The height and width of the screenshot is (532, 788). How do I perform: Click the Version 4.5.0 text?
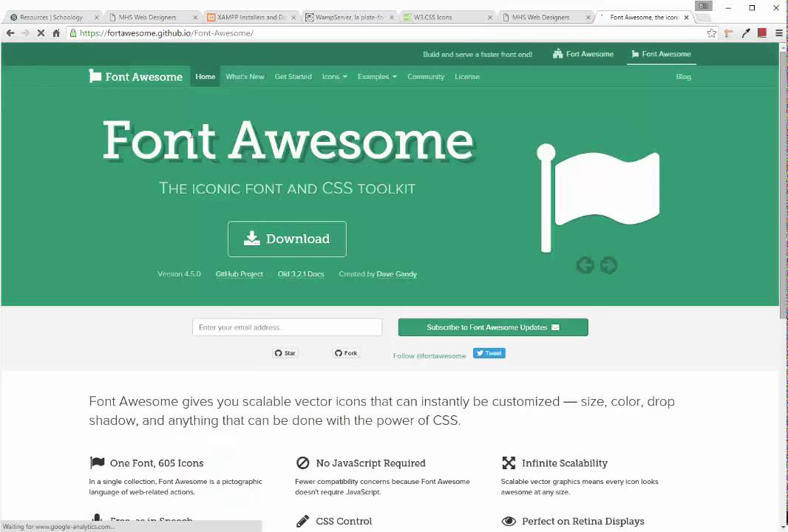(179, 274)
